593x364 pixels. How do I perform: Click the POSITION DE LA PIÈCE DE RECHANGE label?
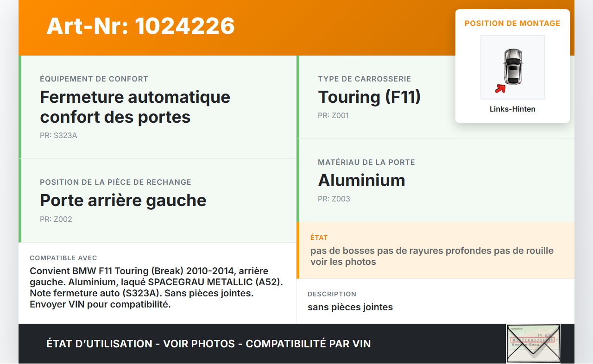[116, 182]
